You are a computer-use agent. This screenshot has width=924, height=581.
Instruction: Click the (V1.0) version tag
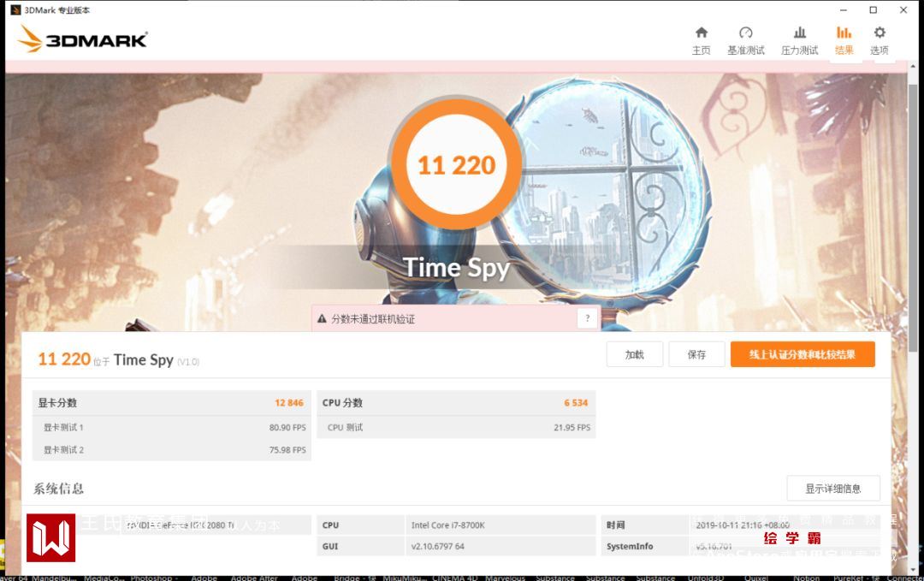188,362
